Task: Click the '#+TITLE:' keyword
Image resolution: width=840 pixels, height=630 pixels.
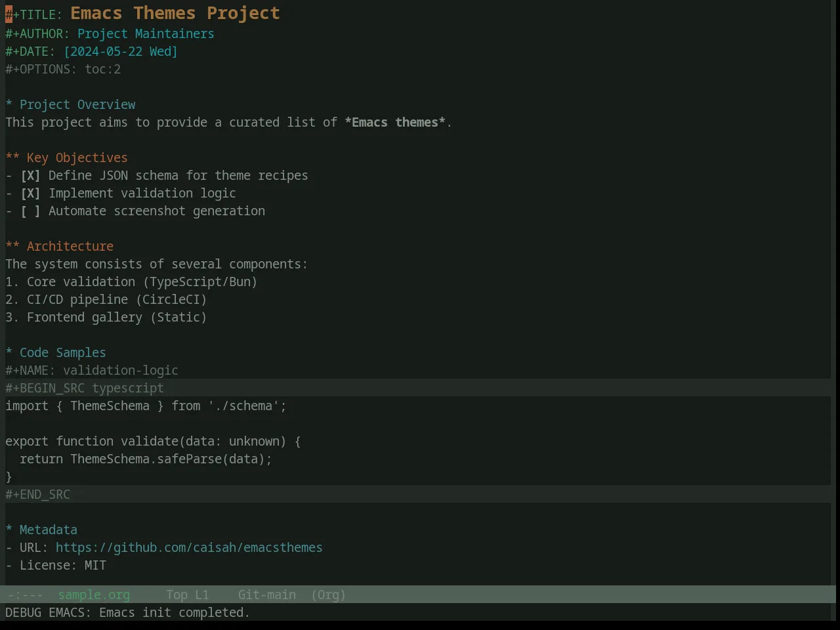Action: (x=34, y=15)
